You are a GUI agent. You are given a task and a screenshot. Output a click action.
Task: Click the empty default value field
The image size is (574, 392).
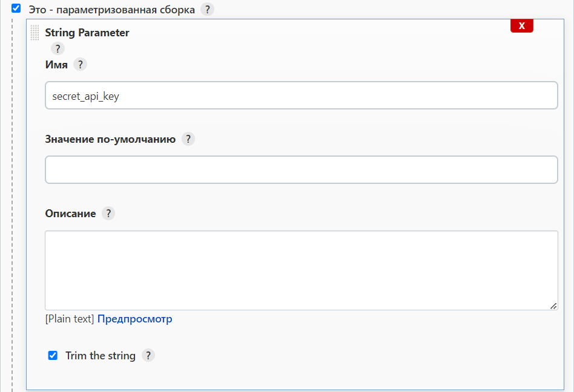[x=301, y=169]
